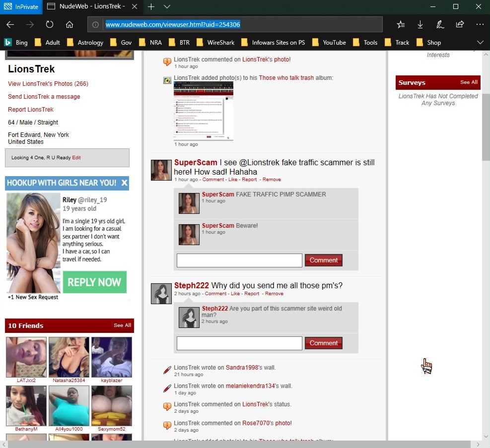Open the Favorites star icon
490x448 pixels.
pyautogui.click(x=401, y=24)
